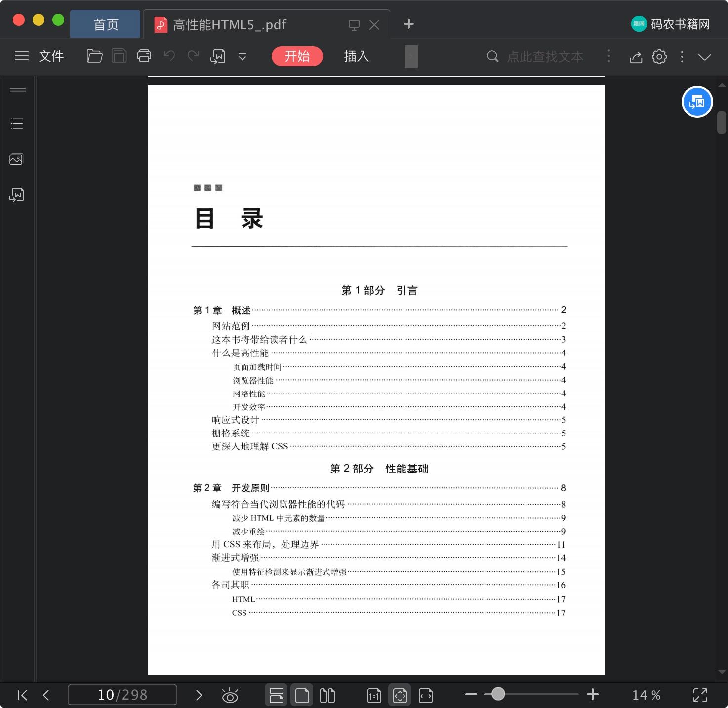The height and width of the screenshot is (708, 728).
Task: Click the 渐进式增强 contents entry
Action: pyautogui.click(x=389, y=558)
